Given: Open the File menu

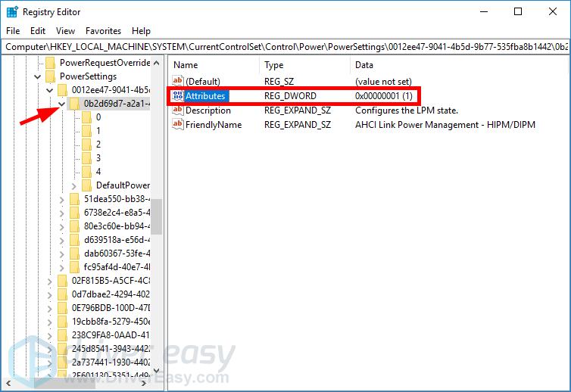Looking at the screenshot, I should pos(13,31).
